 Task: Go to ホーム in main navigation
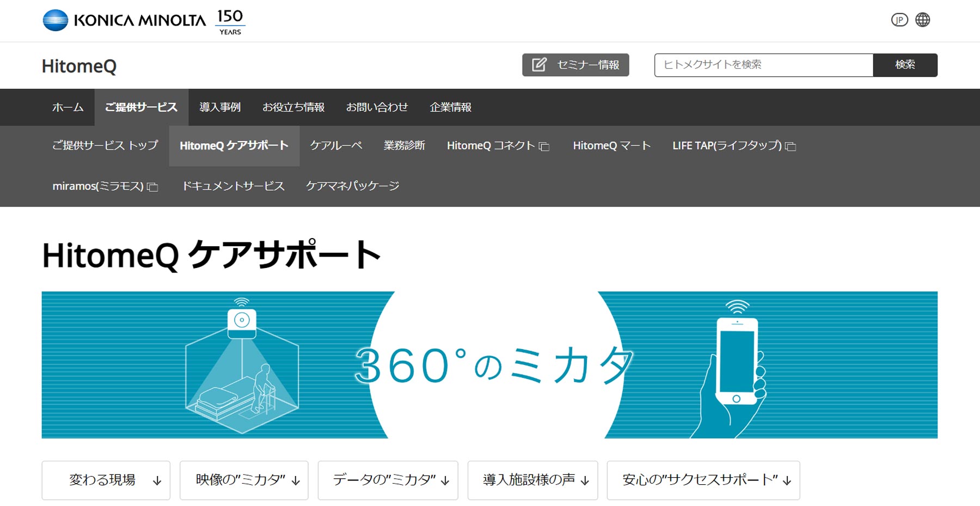(x=68, y=107)
